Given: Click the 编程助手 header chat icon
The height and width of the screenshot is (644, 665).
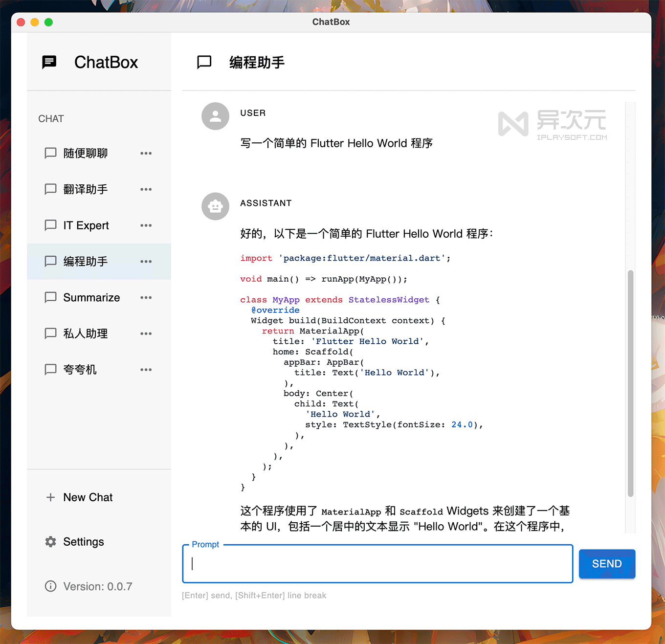Looking at the screenshot, I should coord(204,62).
